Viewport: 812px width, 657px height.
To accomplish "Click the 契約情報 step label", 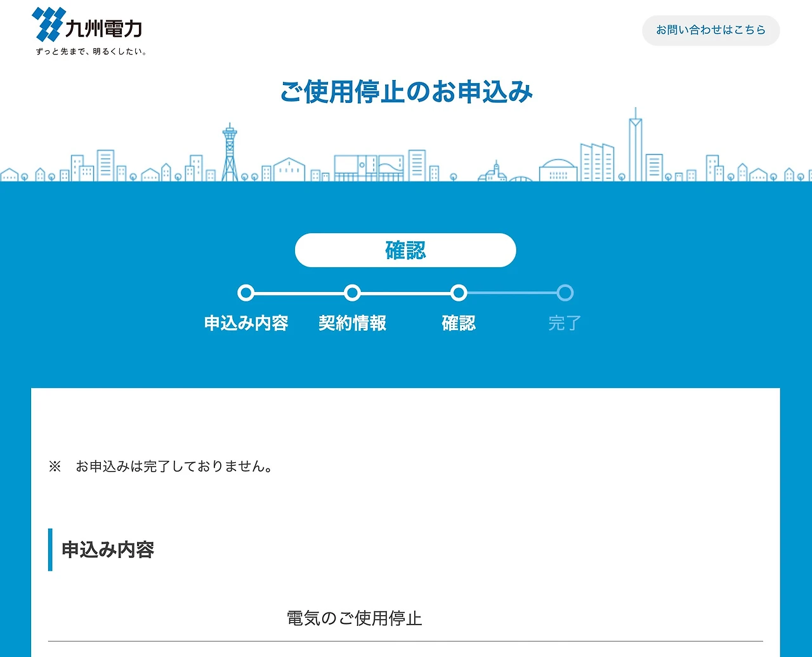I will [353, 323].
